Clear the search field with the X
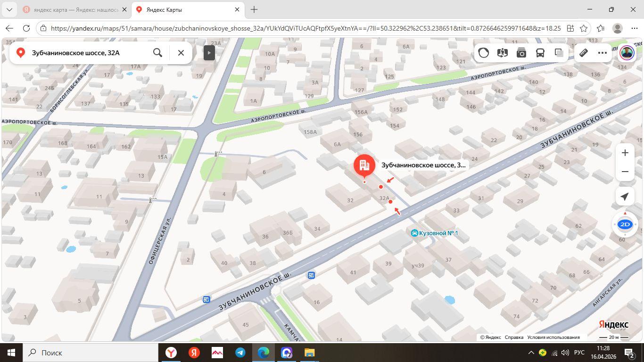644x362 pixels. click(x=181, y=53)
